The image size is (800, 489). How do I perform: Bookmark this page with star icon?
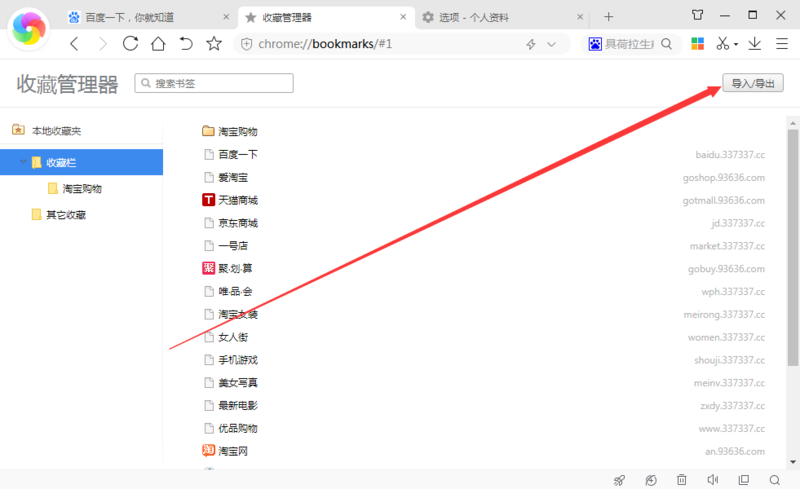214,44
